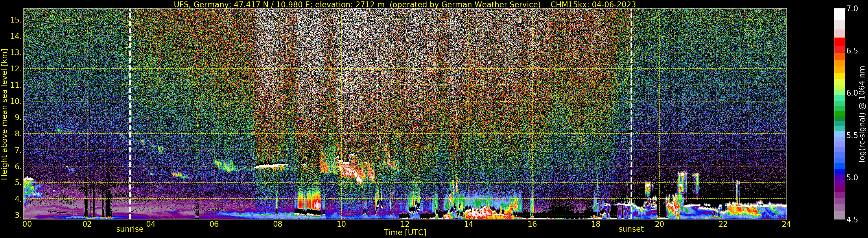The image size is (868, 238).
Task: Click the time tick label '02'
Action: point(87,224)
